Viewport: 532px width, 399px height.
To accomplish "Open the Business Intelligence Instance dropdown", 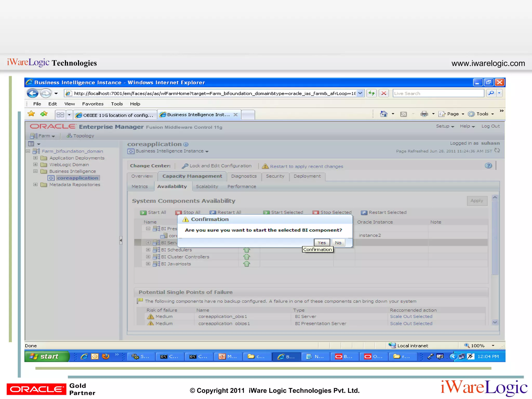I will click(x=207, y=151).
